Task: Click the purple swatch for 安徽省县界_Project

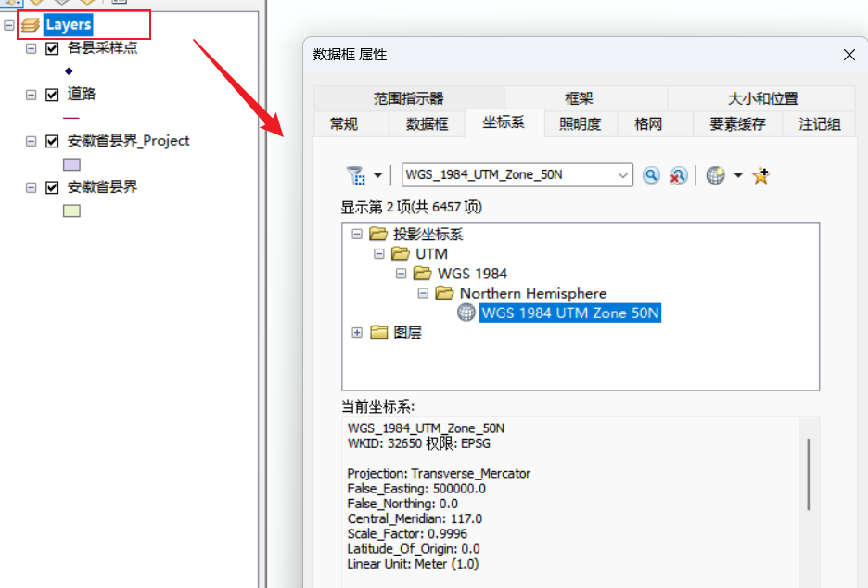Action: pyautogui.click(x=72, y=164)
